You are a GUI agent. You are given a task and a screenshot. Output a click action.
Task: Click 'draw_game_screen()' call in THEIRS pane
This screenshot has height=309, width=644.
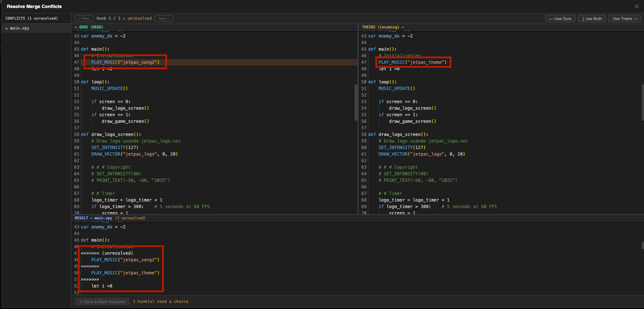coord(412,121)
